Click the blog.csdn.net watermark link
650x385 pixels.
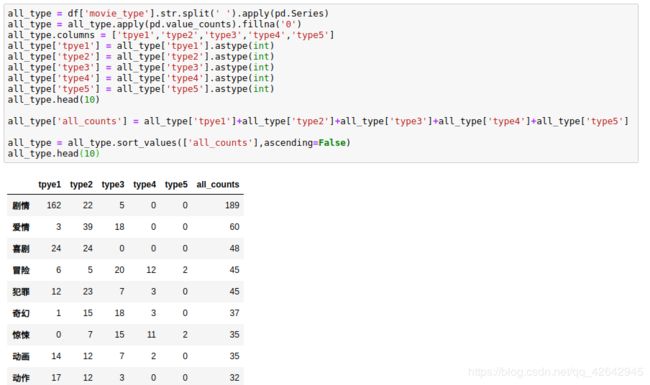click(x=555, y=372)
